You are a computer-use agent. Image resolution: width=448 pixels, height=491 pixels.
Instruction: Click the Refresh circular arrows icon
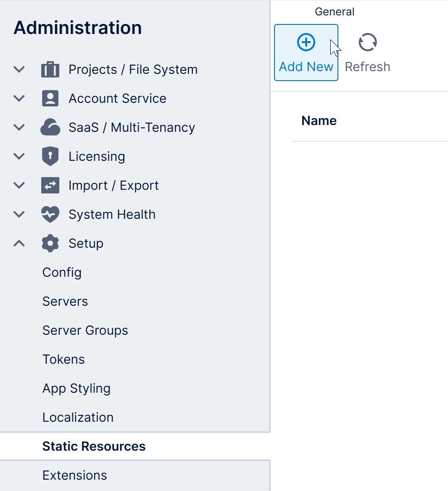coord(367,43)
